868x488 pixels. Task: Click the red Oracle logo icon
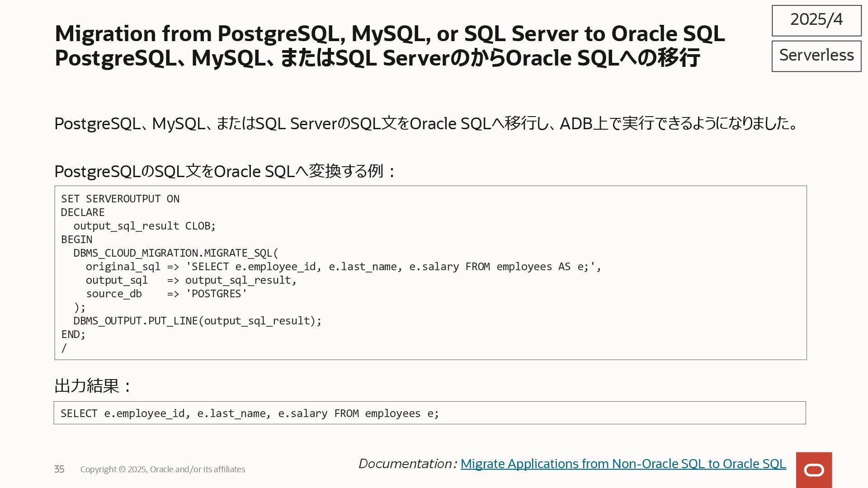[814, 470]
